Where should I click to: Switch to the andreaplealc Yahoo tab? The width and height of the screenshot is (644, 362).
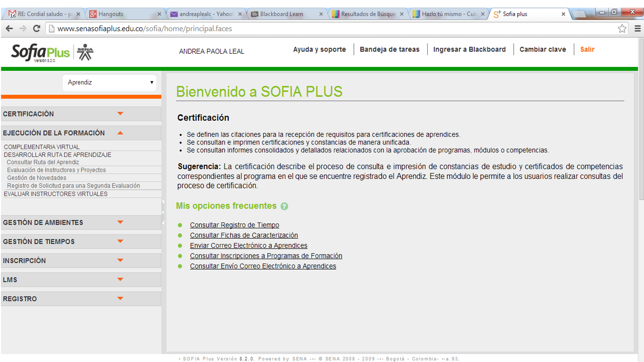pyautogui.click(x=206, y=14)
